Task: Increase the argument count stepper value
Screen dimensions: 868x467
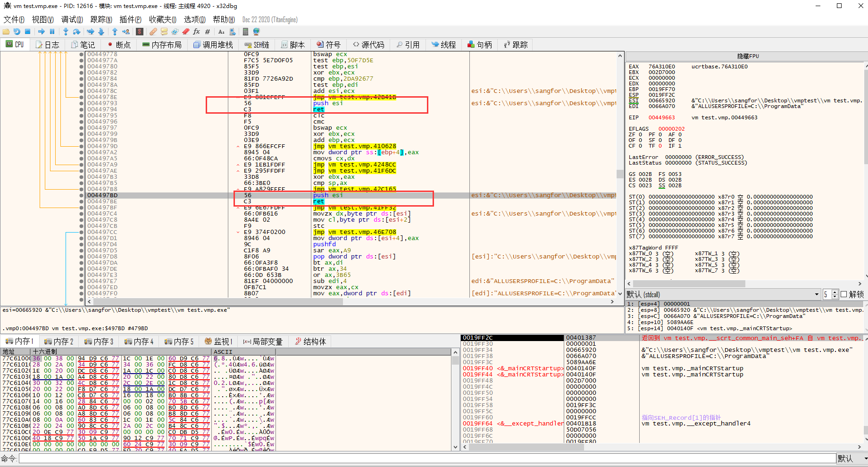Action: pos(835,292)
